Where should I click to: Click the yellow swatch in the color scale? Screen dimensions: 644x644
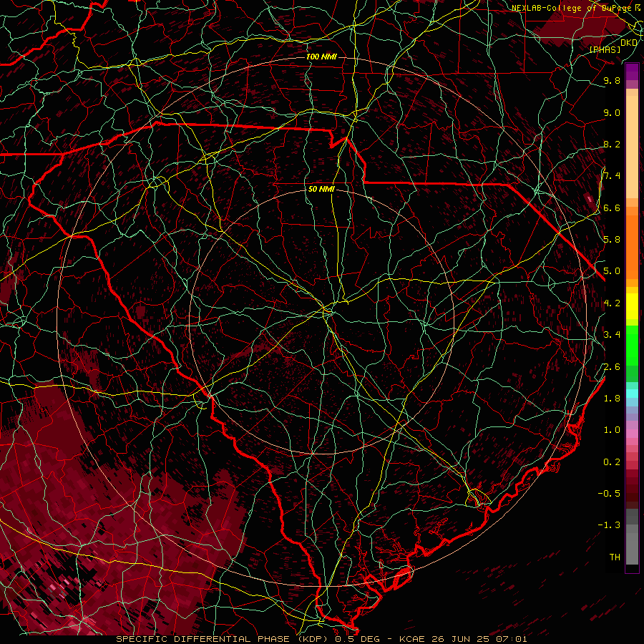point(632,306)
